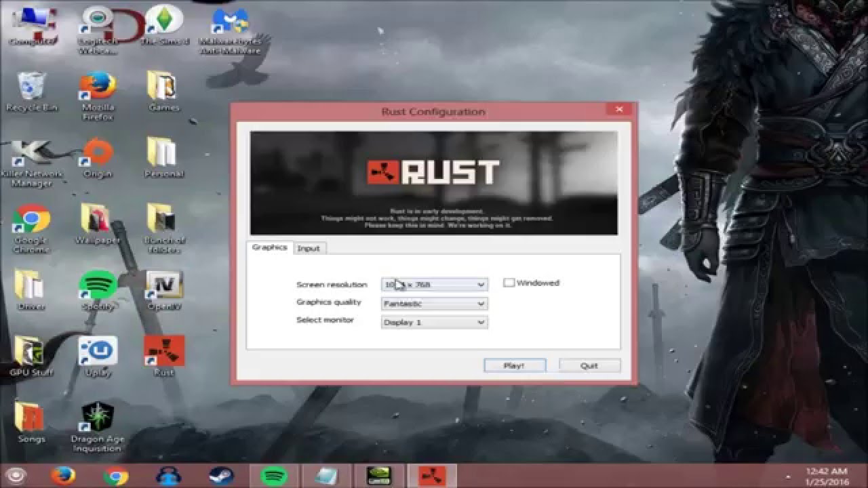This screenshot has height=488, width=868.
Task: Switch to the Input tab
Action: 309,248
